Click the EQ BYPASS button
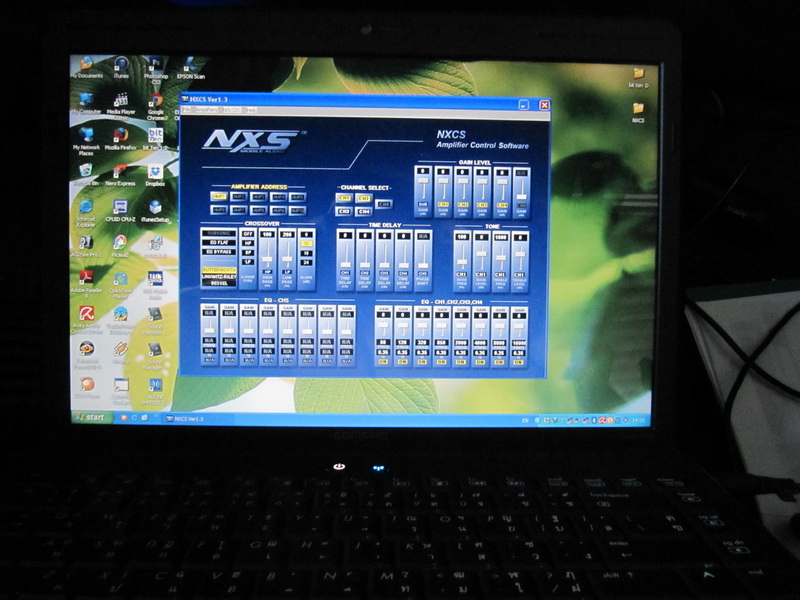800x600 pixels. (219, 252)
